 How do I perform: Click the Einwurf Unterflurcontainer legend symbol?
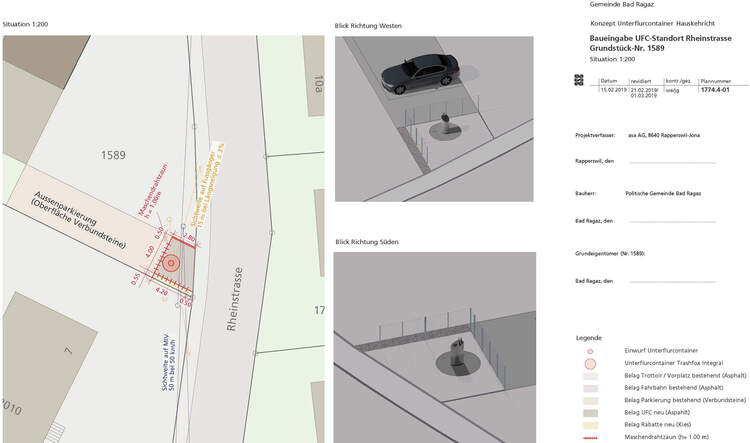(591, 352)
